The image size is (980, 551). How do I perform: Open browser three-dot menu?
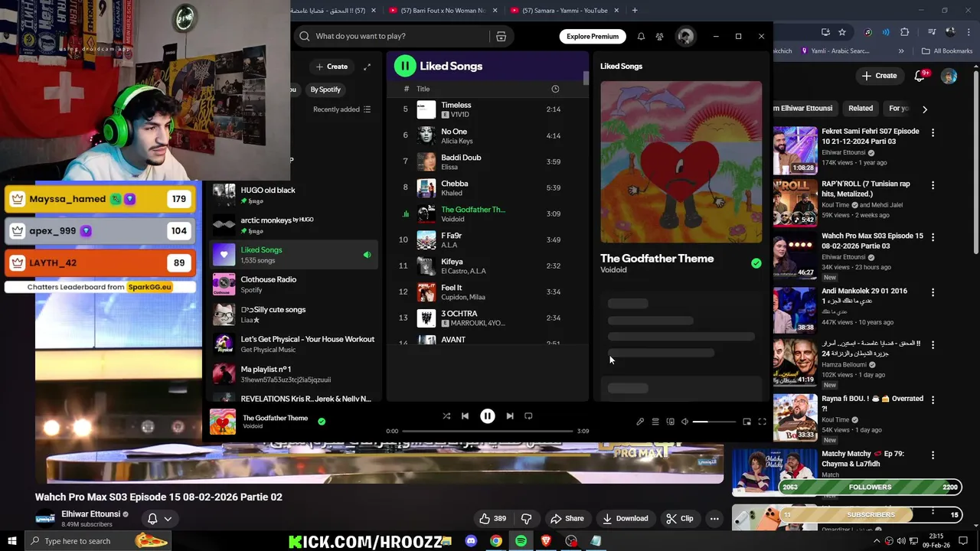(x=968, y=32)
